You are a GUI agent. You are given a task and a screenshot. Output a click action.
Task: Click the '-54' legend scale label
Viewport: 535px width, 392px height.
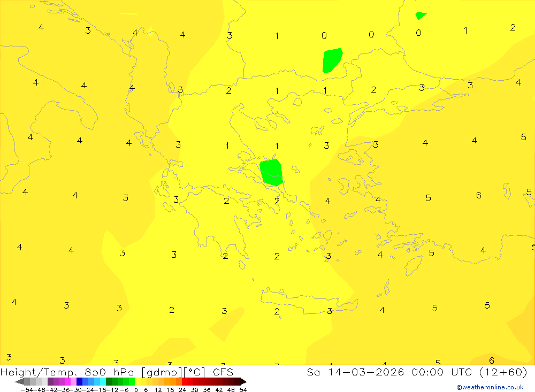click(27, 390)
